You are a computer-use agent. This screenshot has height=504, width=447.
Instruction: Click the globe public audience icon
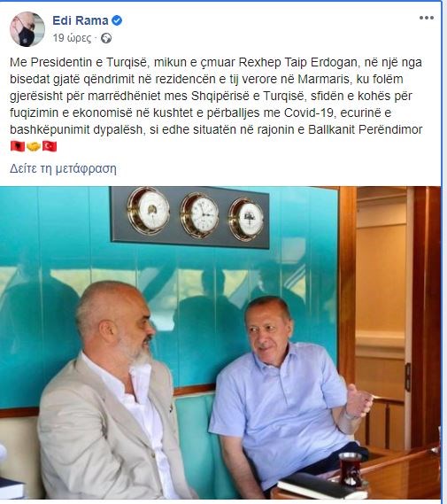(x=106, y=39)
